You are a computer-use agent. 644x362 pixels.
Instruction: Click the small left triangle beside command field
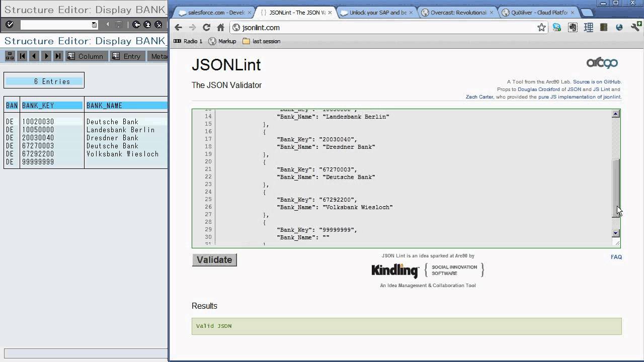107,25
